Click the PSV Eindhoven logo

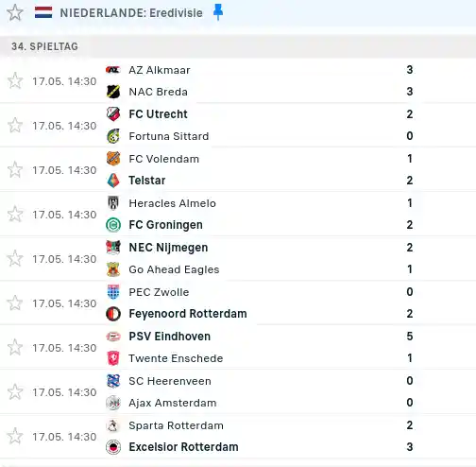[113, 337]
